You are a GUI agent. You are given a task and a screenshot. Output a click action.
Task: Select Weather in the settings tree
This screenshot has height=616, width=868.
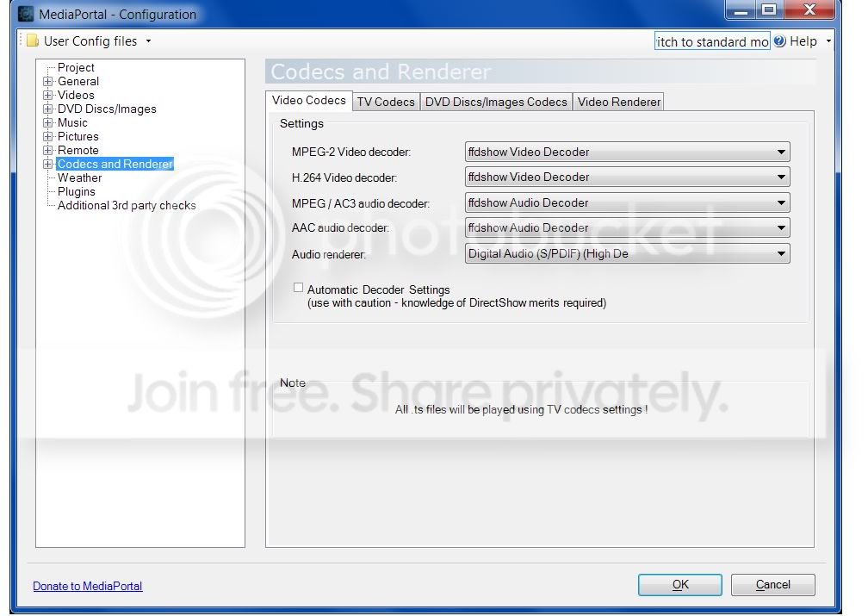point(80,177)
